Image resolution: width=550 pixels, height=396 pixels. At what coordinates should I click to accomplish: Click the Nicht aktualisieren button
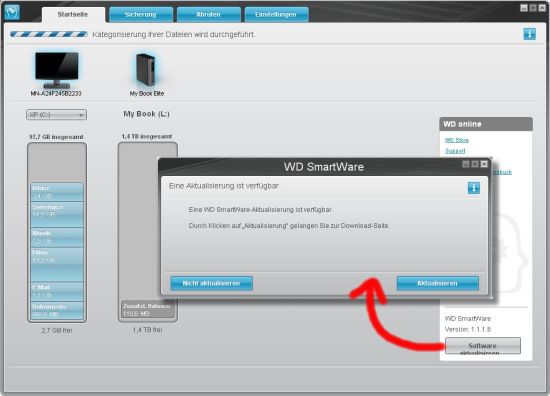pyautogui.click(x=212, y=283)
